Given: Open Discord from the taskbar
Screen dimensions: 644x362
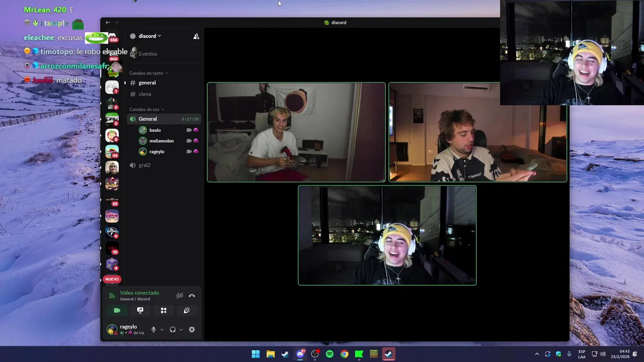Looking at the screenshot, I should [x=300, y=354].
